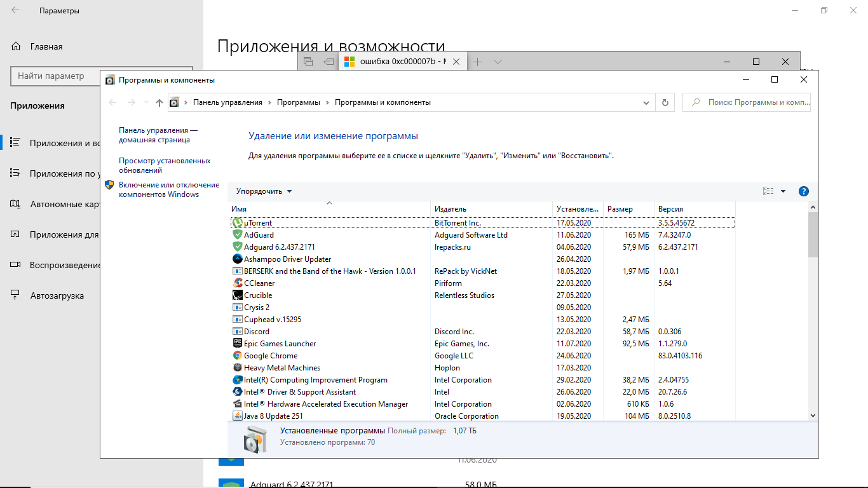This screenshot has width=868, height=488.
Task: Open the Упорядочить dropdown menu
Action: [264, 191]
